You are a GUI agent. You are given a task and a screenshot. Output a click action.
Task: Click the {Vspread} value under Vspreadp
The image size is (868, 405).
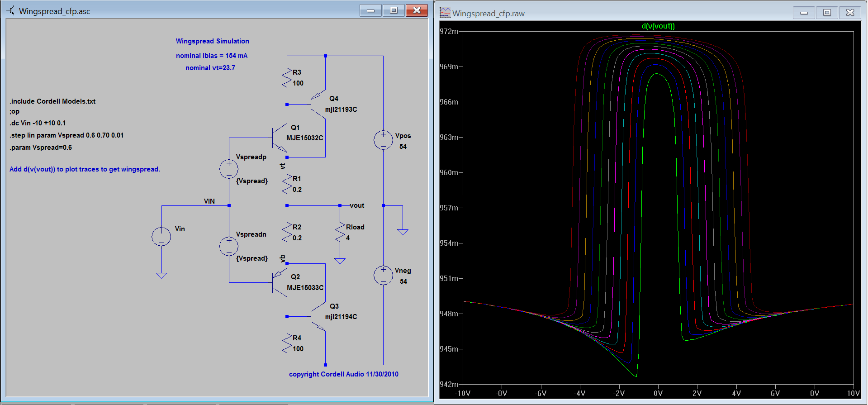252,181
